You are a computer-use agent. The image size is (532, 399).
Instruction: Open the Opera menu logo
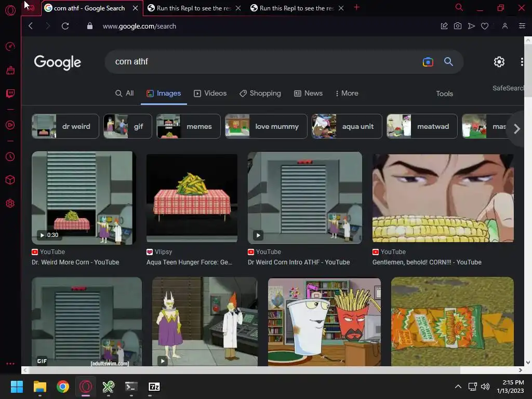pos(10,10)
